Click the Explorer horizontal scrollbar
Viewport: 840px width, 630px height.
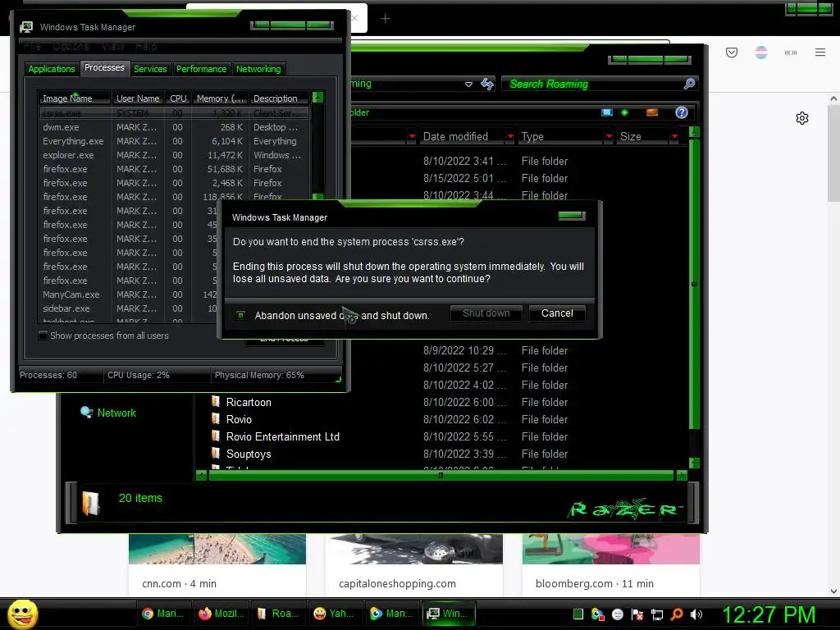[441, 475]
